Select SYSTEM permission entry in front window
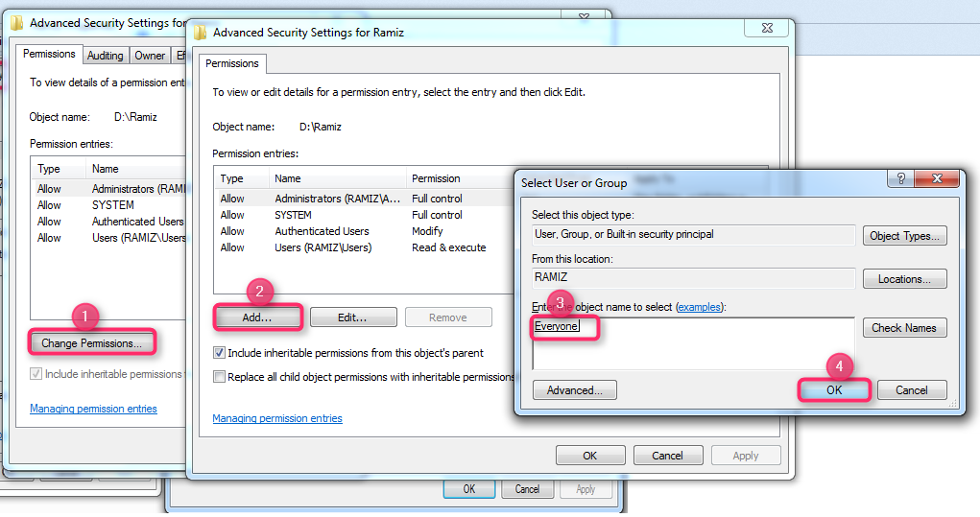Image resolution: width=980 pixels, height=517 pixels. [366, 215]
